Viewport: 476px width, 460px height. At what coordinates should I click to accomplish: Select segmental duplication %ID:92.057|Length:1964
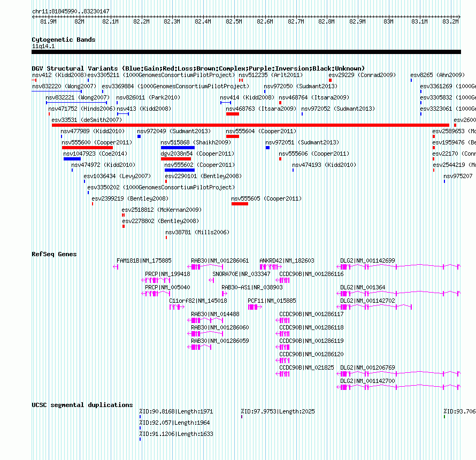174,423
